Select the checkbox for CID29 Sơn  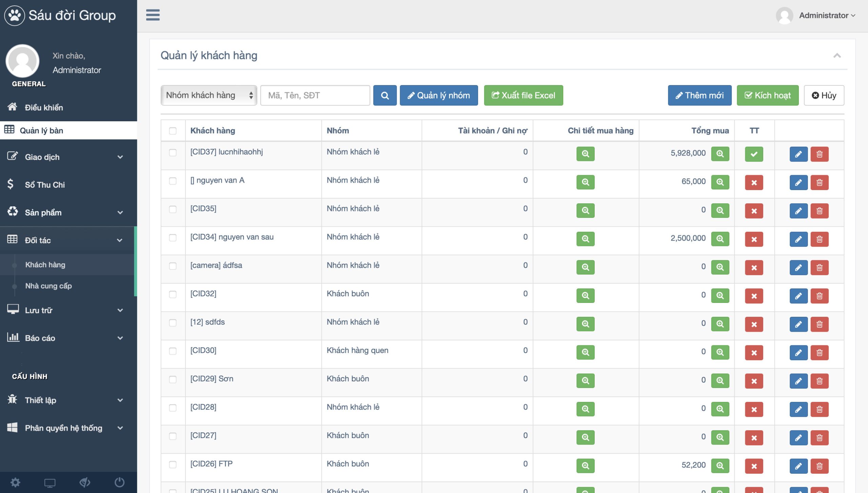pyautogui.click(x=173, y=379)
